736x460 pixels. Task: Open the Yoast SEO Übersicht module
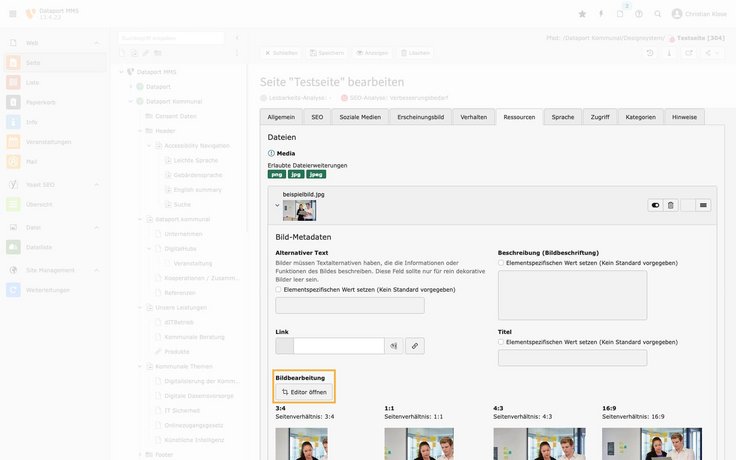(x=38, y=204)
